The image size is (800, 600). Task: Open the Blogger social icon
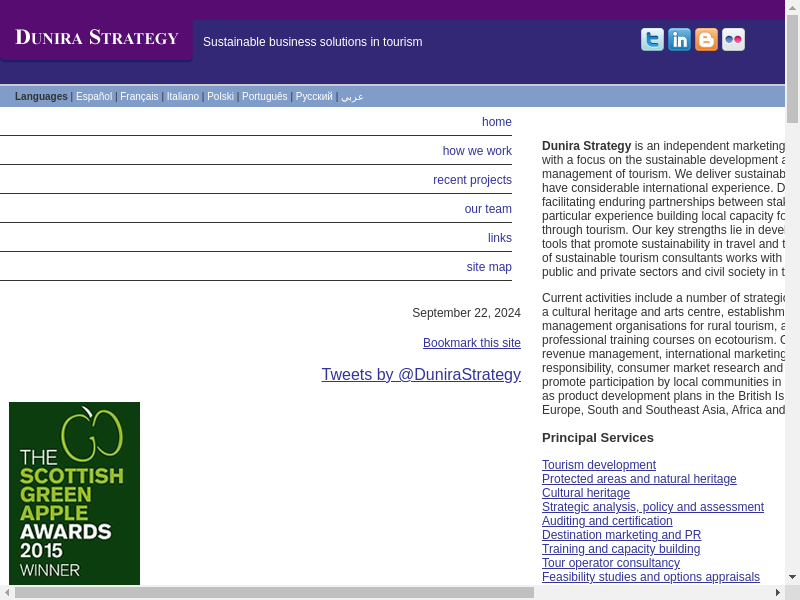pos(706,40)
